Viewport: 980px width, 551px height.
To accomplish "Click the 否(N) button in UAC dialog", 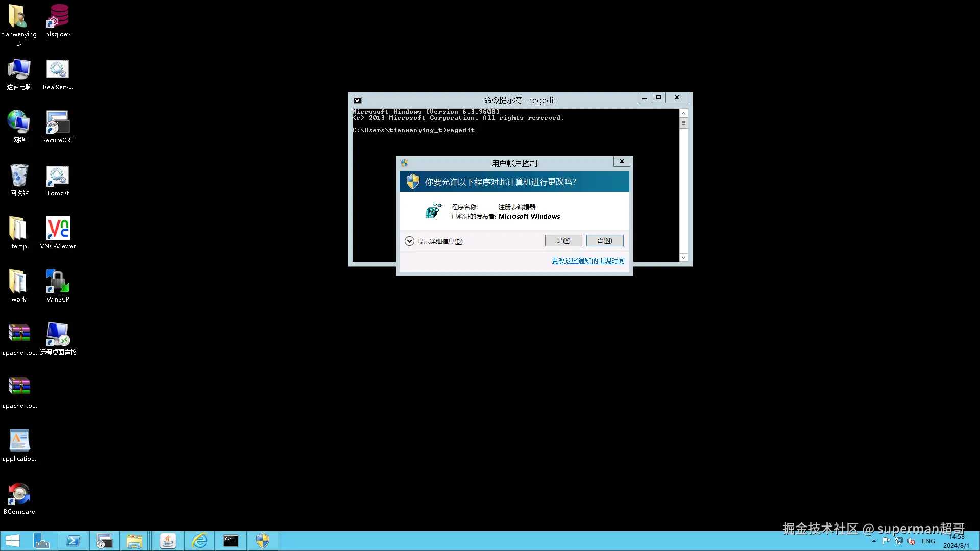I will click(x=604, y=241).
